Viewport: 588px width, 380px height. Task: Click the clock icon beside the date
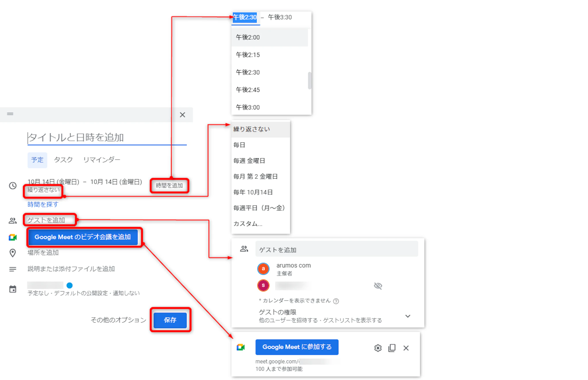tap(13, 186)
